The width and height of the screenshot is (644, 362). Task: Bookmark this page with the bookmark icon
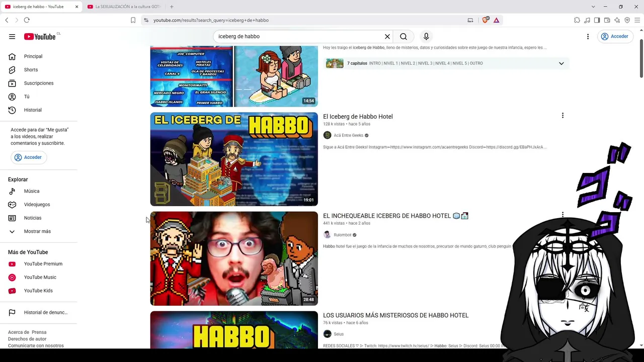point(133,20)
